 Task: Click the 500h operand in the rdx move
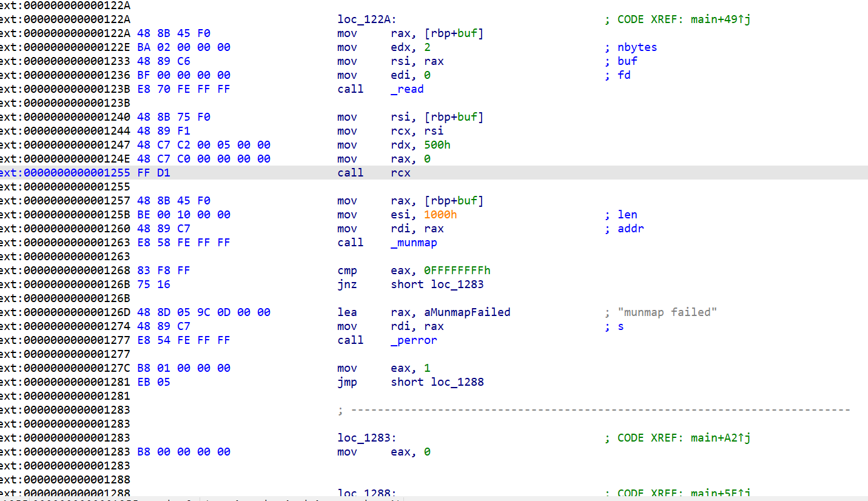(438, 144)
